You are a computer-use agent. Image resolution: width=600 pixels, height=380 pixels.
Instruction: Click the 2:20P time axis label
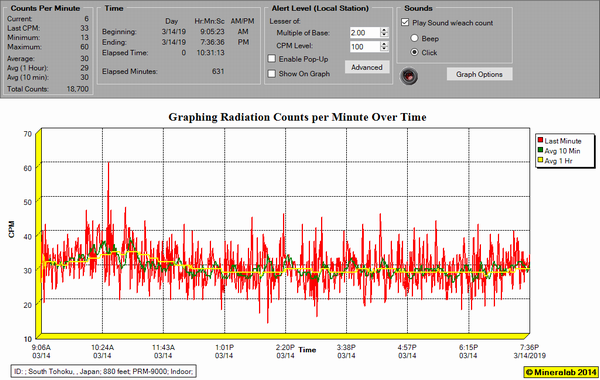tap(285, 347)
